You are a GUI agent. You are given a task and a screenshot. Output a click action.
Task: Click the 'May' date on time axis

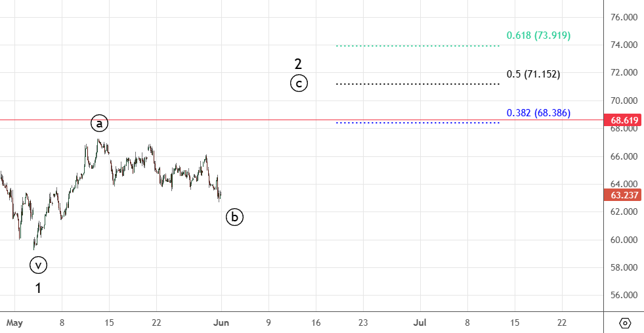pyautogui.click(x=14, y=322)
